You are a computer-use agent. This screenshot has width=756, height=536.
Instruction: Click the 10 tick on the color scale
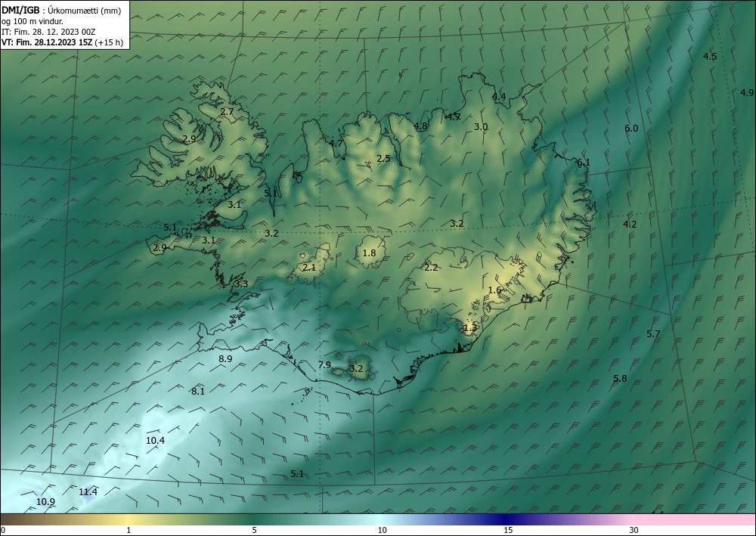(382, 530)
